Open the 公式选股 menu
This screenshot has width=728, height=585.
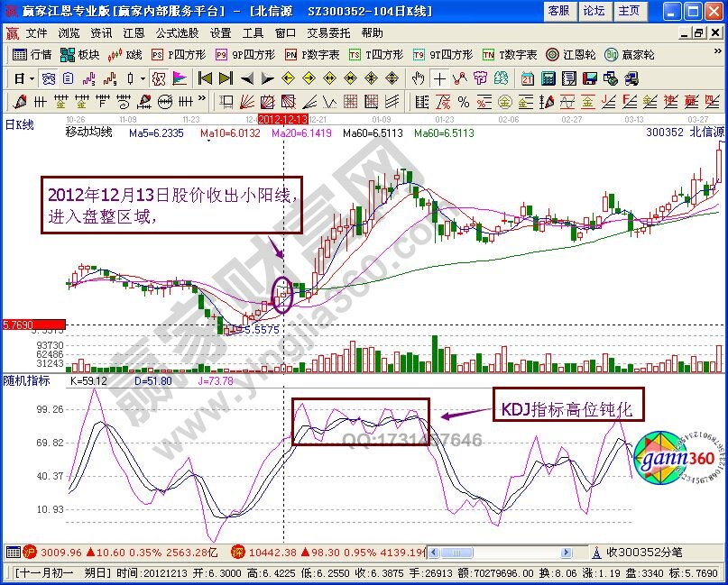[x=175, y=32]
